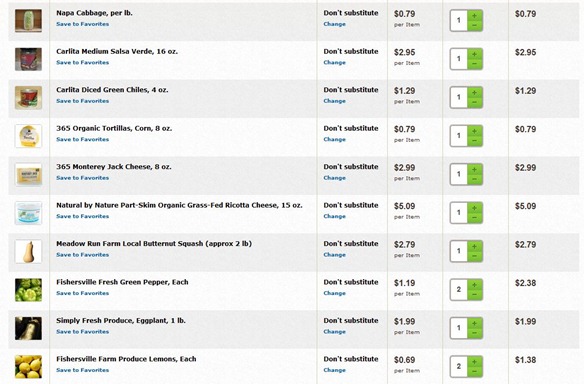View the Butternut Squash product image
This screenshot has width=584, height=384.
[x=28, y=251]
